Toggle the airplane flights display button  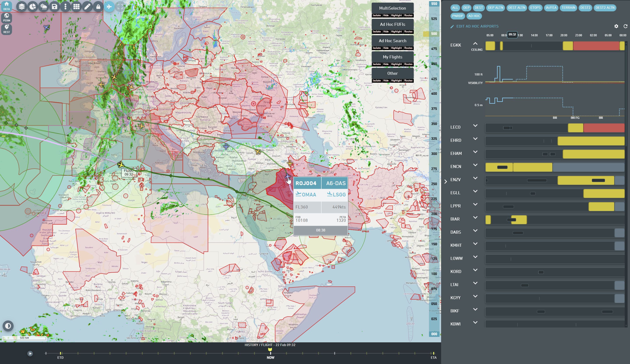(x=109, y=7)
